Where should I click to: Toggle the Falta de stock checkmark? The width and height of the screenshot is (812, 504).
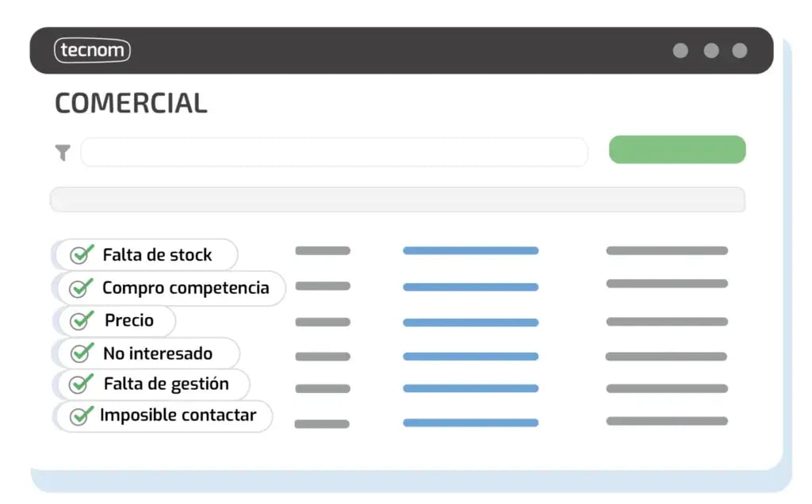(x=82, y=254)
